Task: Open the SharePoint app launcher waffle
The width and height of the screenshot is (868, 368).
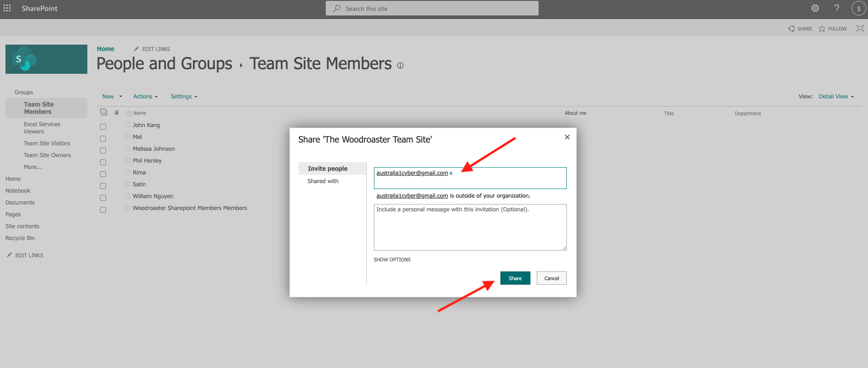Action: tap(7, 8)
